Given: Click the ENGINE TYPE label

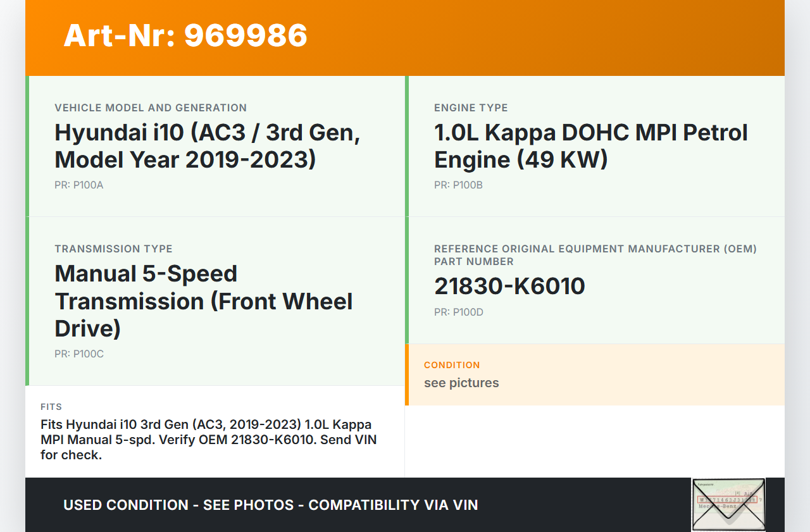Looking at the screenshot, I should 471,108.
